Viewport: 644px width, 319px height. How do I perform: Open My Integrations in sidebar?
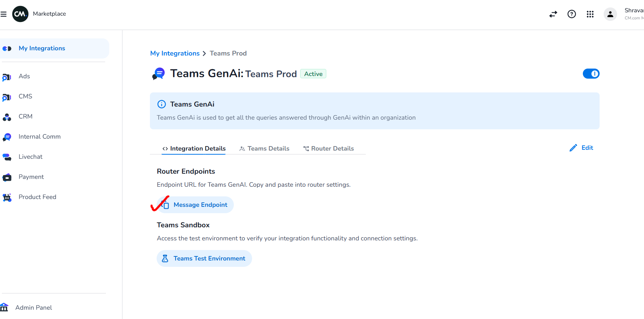point(55,48)
